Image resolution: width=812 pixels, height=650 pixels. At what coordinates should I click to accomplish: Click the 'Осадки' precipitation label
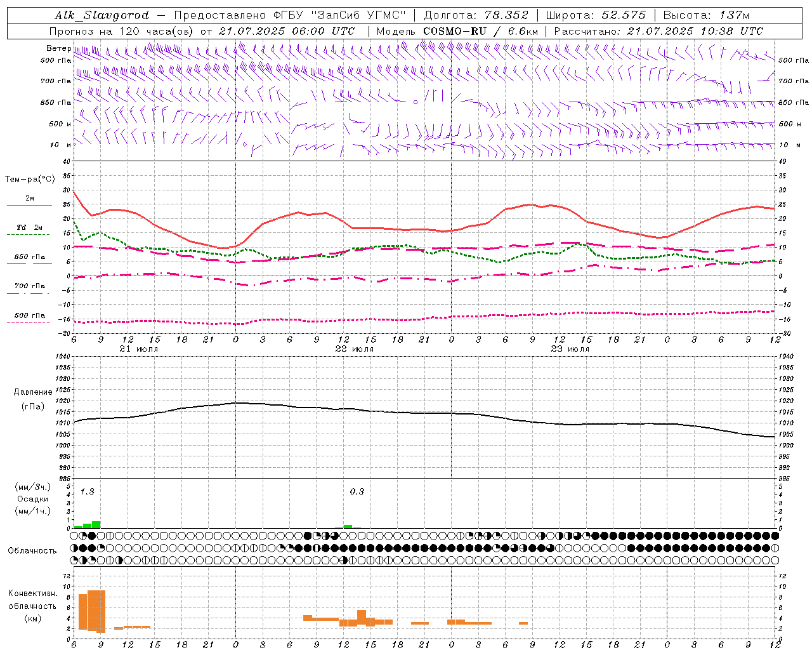coord(33,499)
